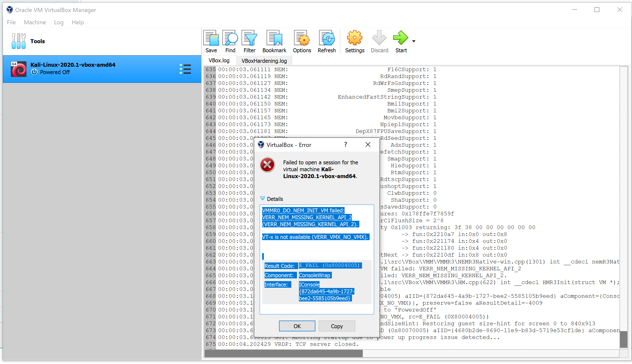This screenshot has width=632, height=364.
Task: Collapse the Details disclosure triangle
Action: coord(262,199)
